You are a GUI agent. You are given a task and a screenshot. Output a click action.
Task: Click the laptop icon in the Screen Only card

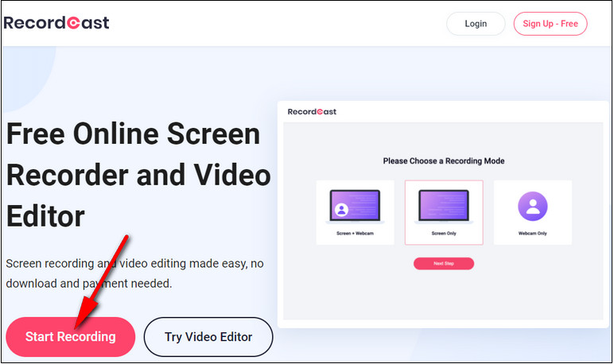click(443, 205)
